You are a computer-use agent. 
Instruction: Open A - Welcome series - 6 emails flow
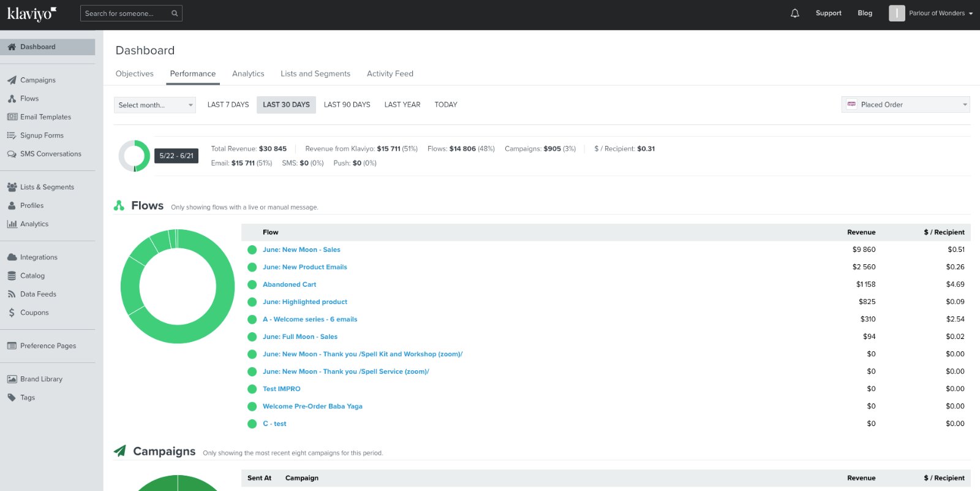310,319
